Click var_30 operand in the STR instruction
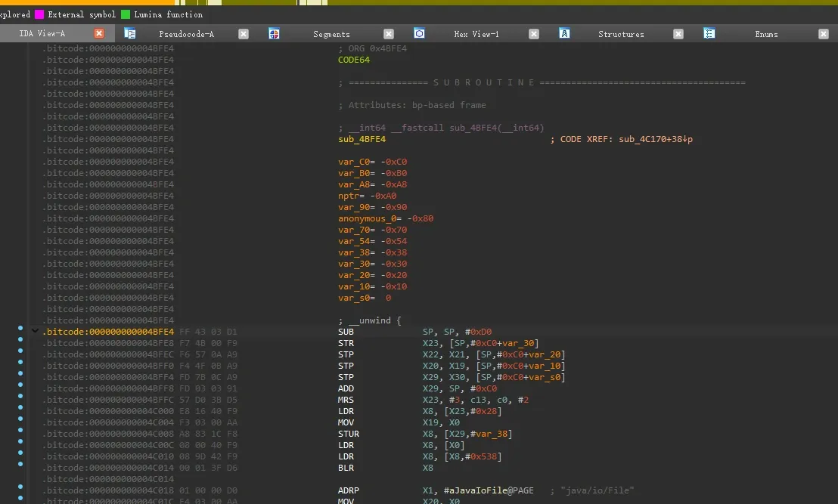 (x=518, y=343)
